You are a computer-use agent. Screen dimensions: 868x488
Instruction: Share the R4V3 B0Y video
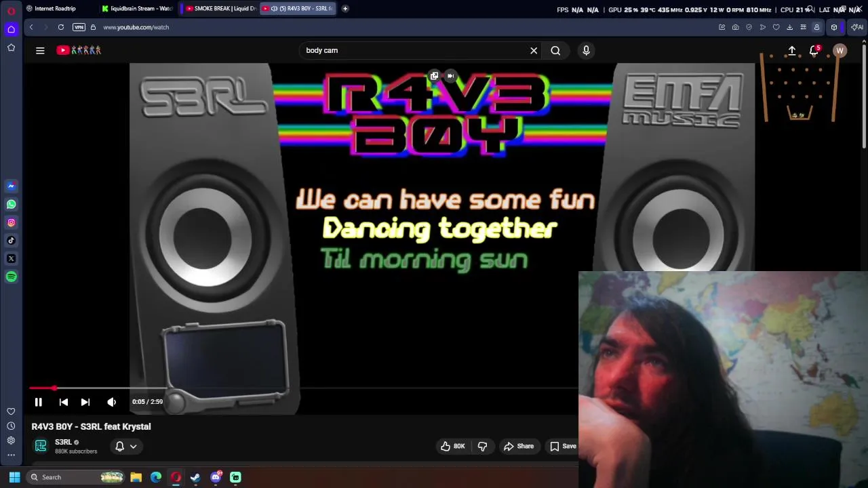[x=519, y=446]
